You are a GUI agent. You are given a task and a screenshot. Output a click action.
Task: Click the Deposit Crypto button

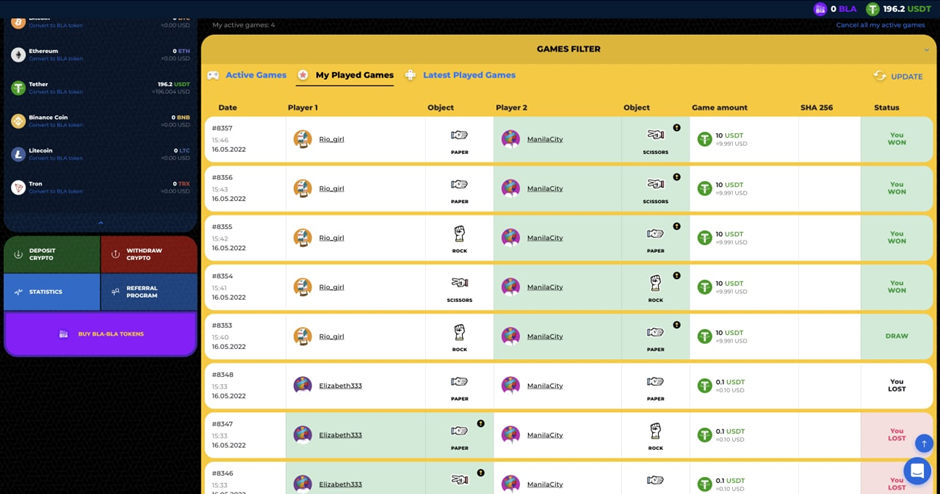52,254
